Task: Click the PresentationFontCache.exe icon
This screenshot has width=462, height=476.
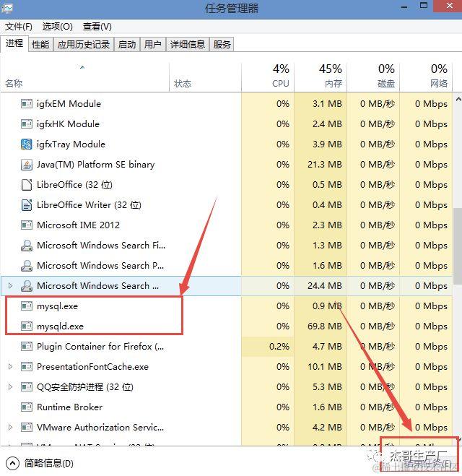Action: pyautogui.click(x=27, y=367)
